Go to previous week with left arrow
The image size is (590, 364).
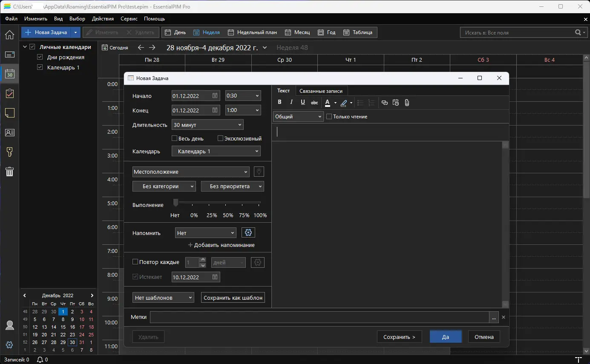(141, 48)
